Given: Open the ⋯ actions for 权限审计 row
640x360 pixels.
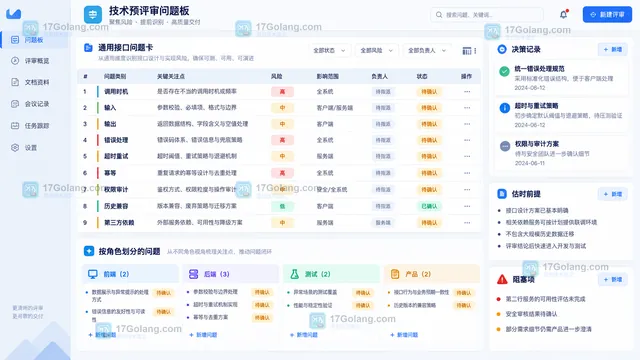Looking at the screenshot, I should (467, 190).
